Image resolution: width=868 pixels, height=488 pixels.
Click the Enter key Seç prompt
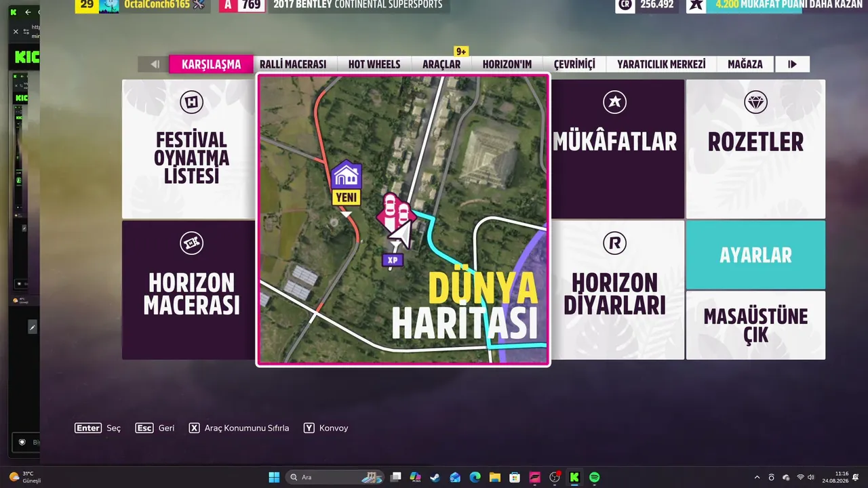click(x=98, y=428)
